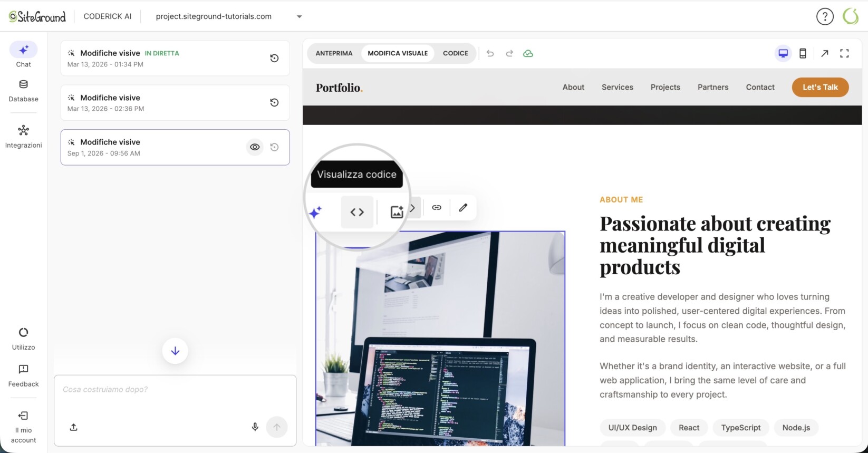
Task: Click the green profile spinner icon
Action: click(x=851, y=16)
